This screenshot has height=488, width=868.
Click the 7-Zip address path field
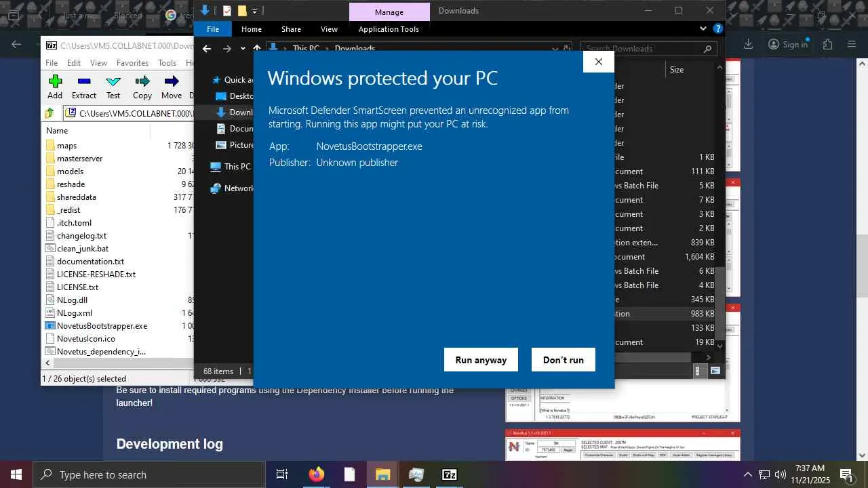129,113
